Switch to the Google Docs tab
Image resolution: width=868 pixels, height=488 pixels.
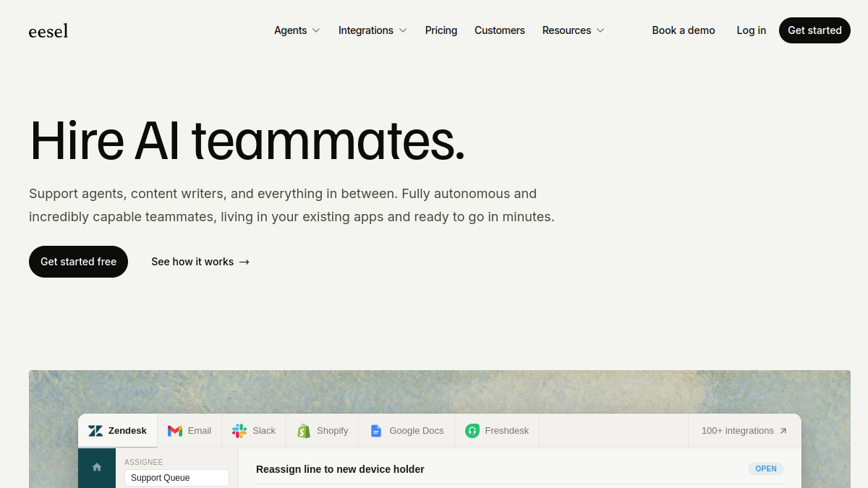(x=407, y=431)
